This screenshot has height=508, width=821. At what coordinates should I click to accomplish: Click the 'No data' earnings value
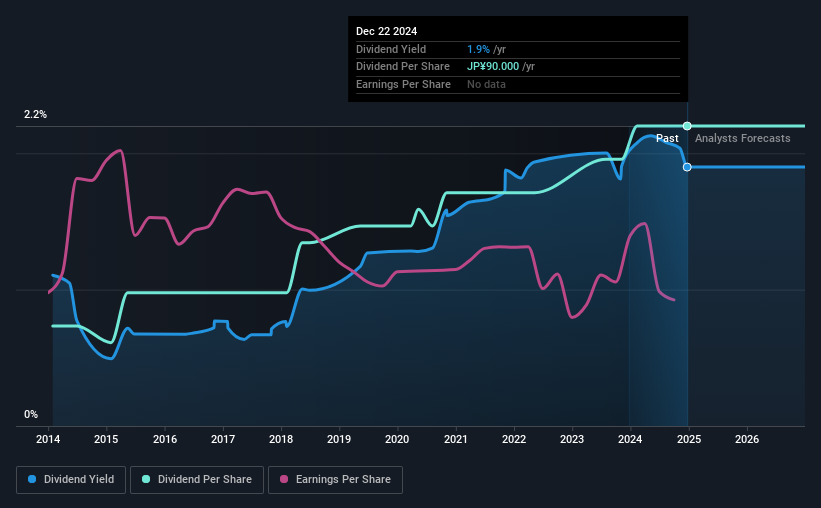pos(486,84)
